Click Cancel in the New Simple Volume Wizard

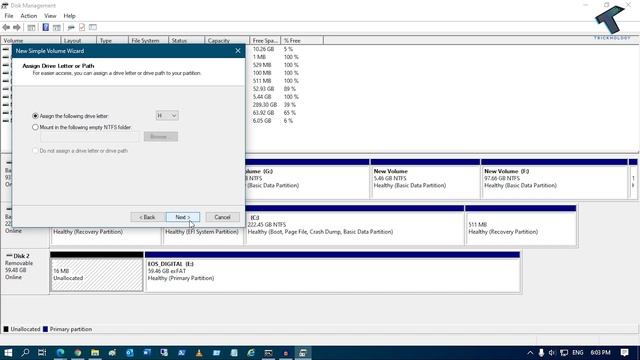click(222, 217)
